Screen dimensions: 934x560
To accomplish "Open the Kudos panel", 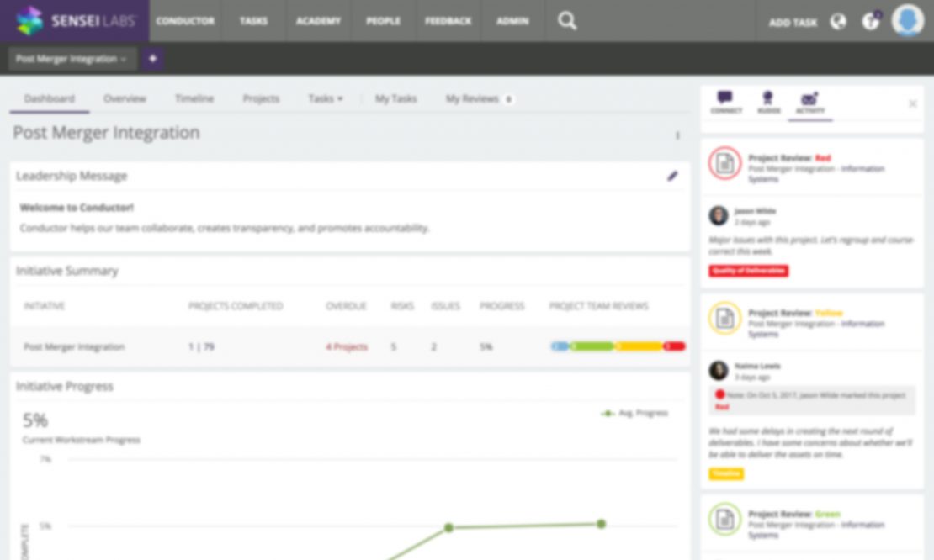I will pyautogui.click(x=767, y=103).
